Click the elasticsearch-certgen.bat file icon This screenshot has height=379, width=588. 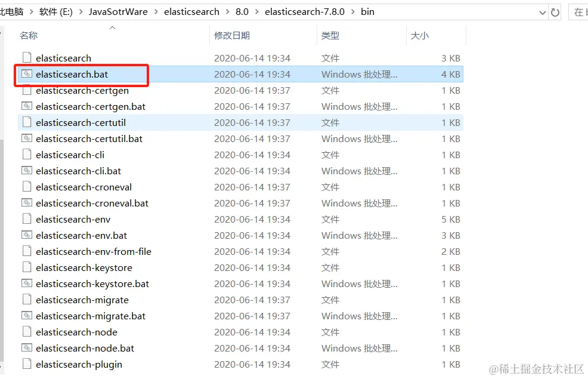click(27, 106)
